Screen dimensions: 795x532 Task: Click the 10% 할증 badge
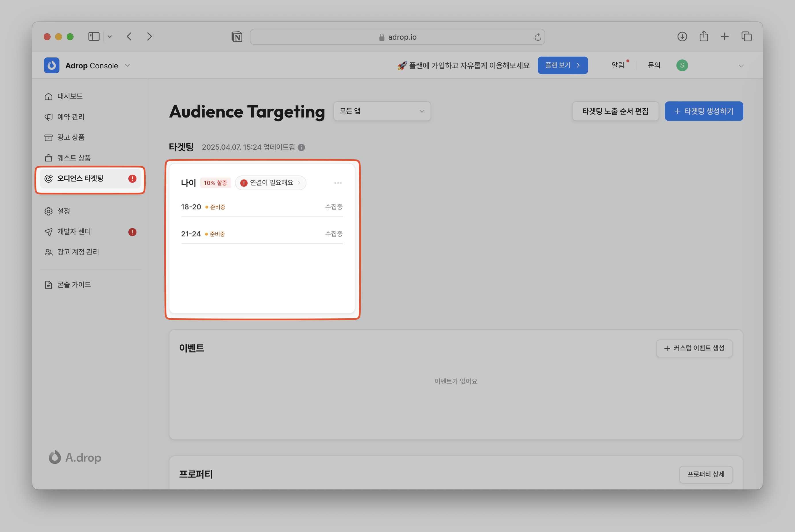(x=215, y=183)
